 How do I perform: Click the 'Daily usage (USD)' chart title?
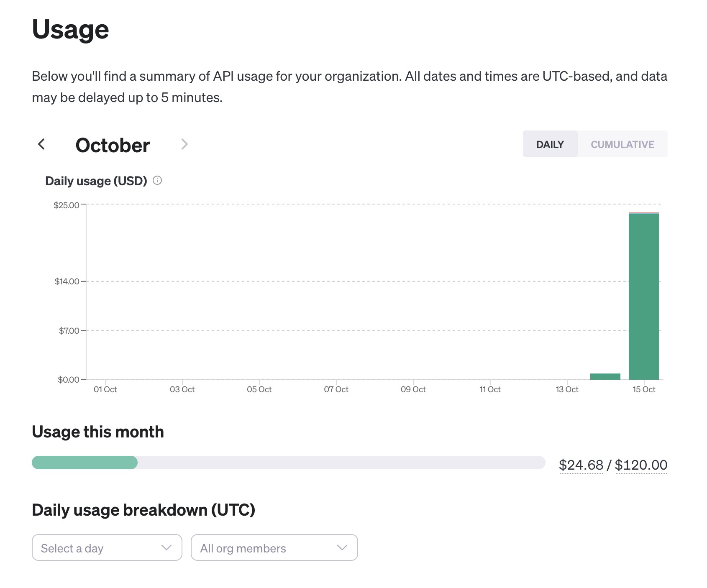96,181
